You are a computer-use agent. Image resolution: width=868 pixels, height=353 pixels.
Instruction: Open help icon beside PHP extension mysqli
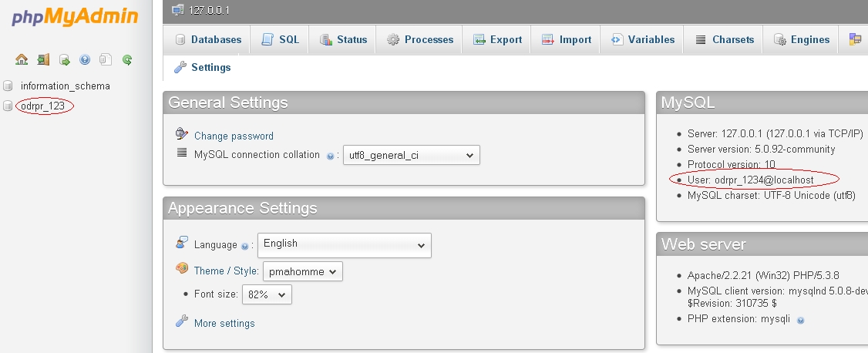click(x=800, y=321)
